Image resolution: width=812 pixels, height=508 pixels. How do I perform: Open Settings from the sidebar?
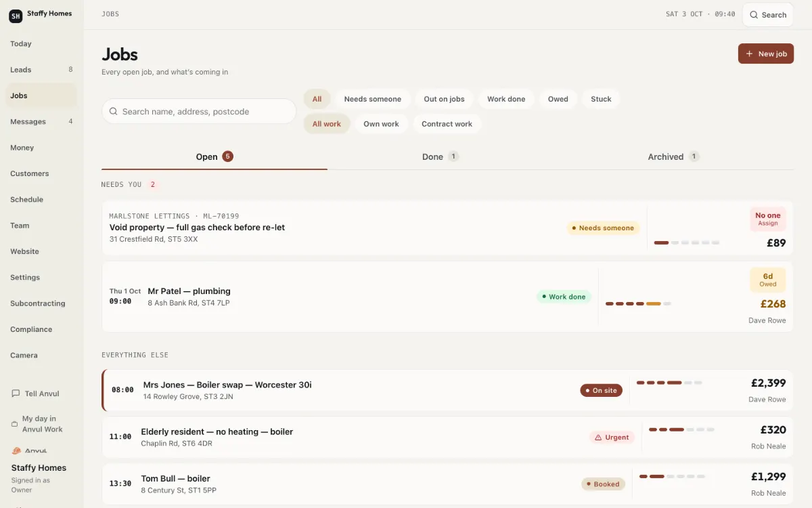pyautogui.click(x=41, y=278)
